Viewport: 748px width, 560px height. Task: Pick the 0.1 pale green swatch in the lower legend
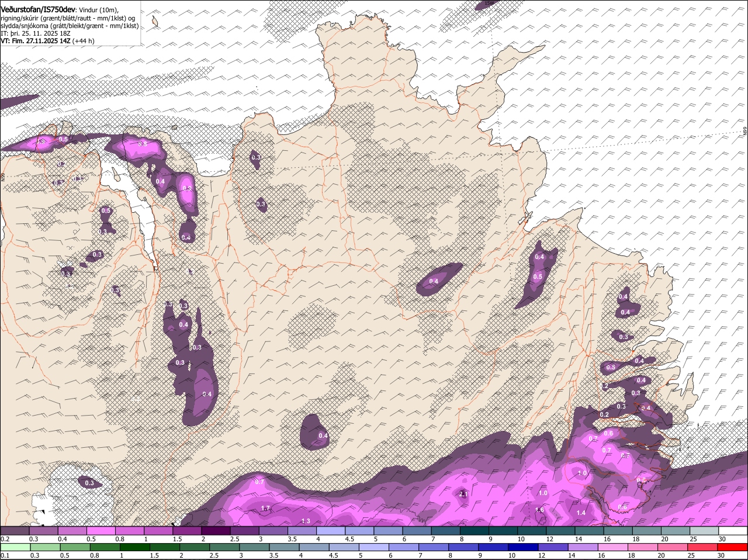15,547
